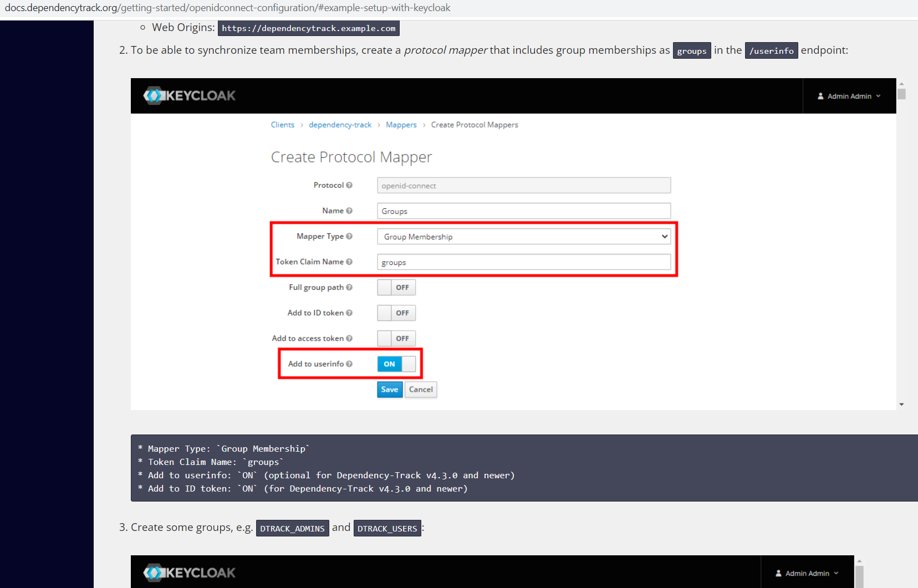Click the help icon beside Token Claim Name
The height and width of the screenshot is (588, 918).
tap(349, 262)
